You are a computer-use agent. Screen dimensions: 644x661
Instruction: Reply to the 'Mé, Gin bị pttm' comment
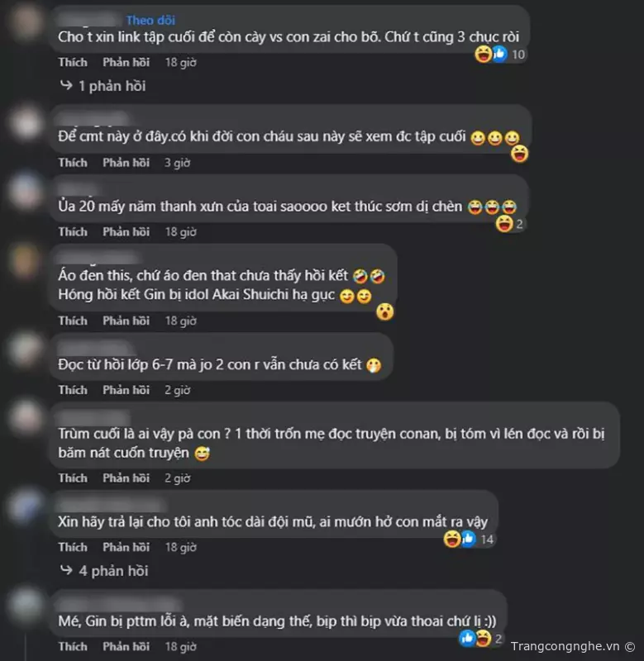point(126,647)
